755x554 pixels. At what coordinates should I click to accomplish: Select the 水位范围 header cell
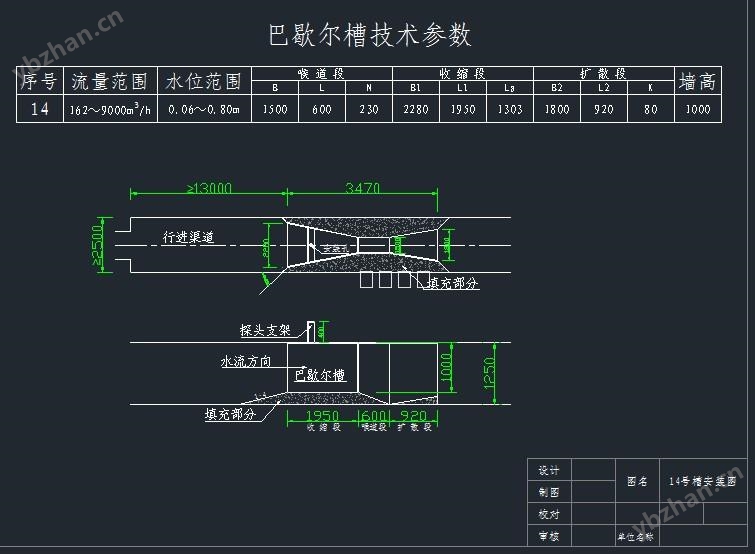[204, 81]
